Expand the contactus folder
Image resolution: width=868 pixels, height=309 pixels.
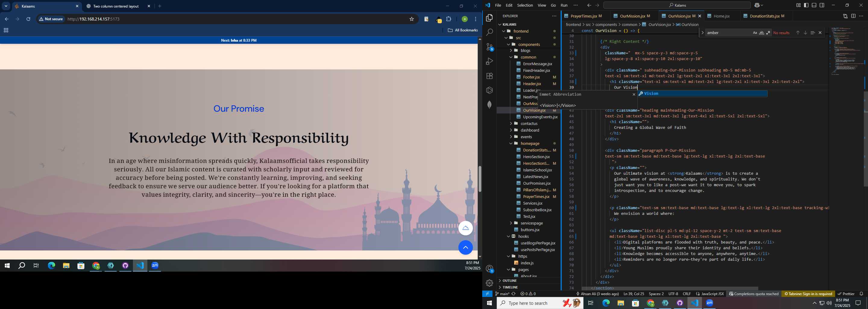tap(529, 124)
